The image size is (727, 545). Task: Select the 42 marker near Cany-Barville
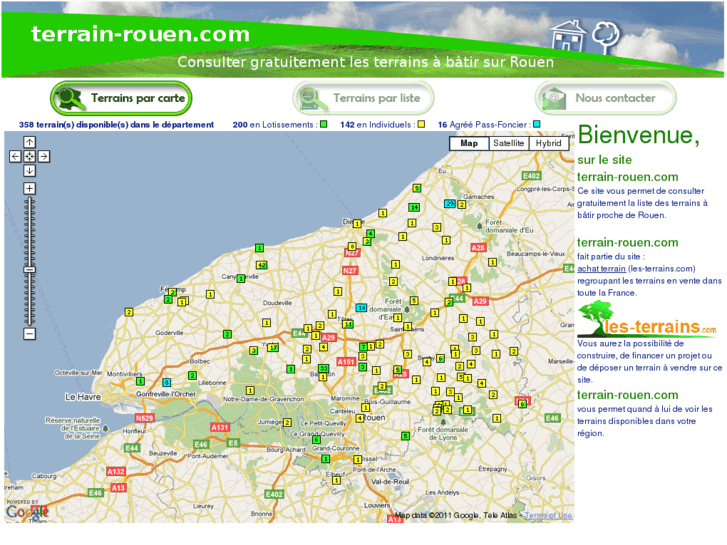point(261,265)
